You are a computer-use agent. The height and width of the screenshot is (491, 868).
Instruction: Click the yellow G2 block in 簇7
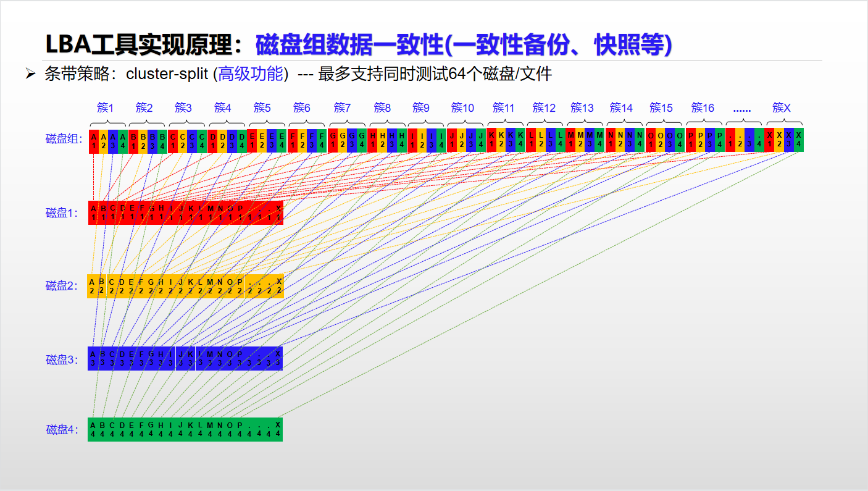tap(341, 140)
